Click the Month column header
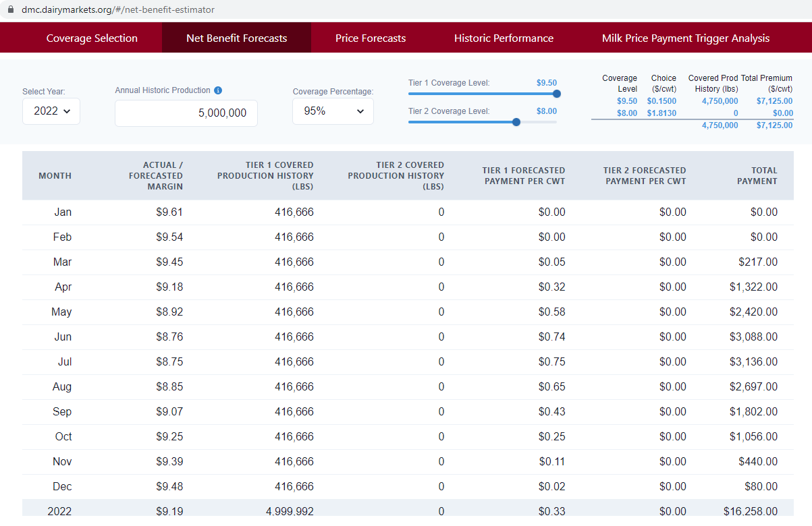 [x=55, y=175]
